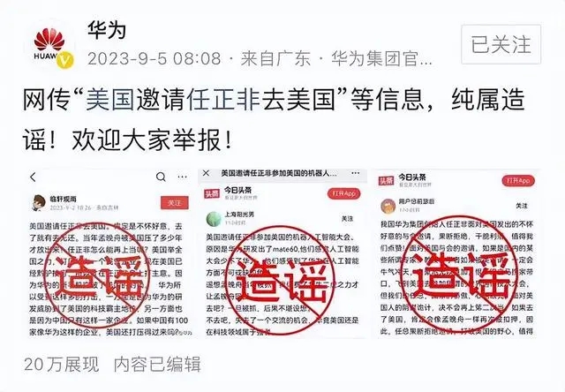Open three-dot menu in middle screenshot
The height and width of the screenshot is (392, 565).
click(355, 173)
